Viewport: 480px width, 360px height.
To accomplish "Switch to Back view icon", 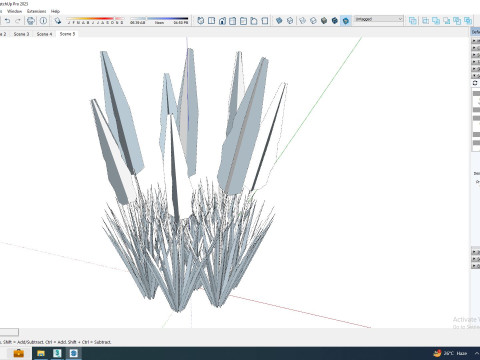I will [x=243, y=21].
